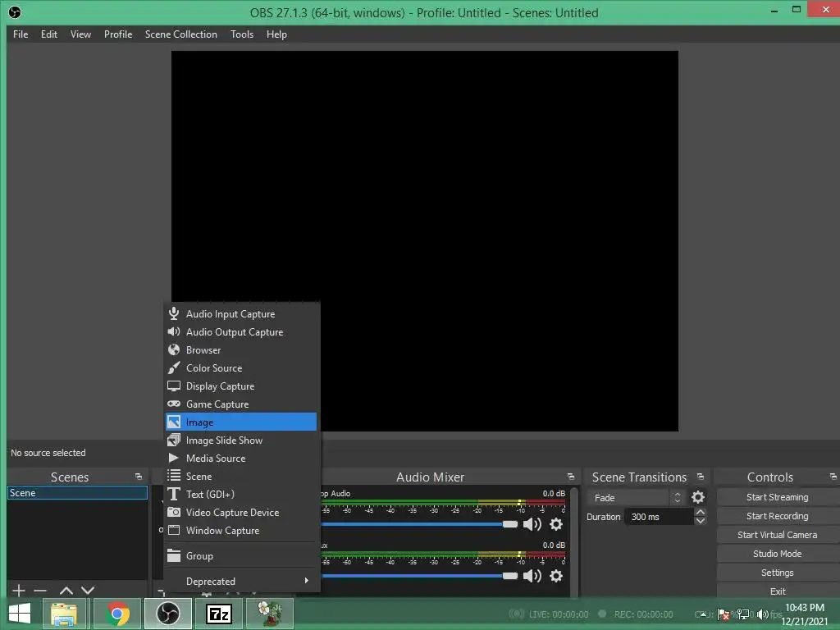This screenshot has height=630, width=840.
Task: Add a Color Source
Action: (x=241, y=368)
